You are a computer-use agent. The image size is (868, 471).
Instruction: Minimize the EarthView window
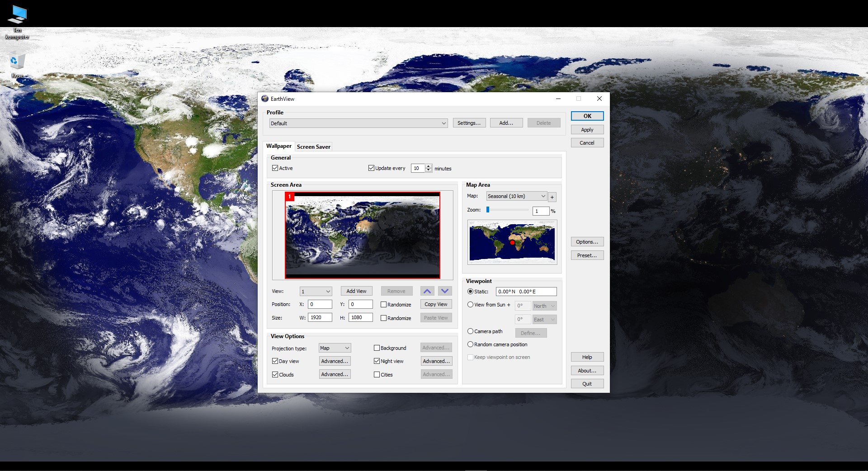558,99
